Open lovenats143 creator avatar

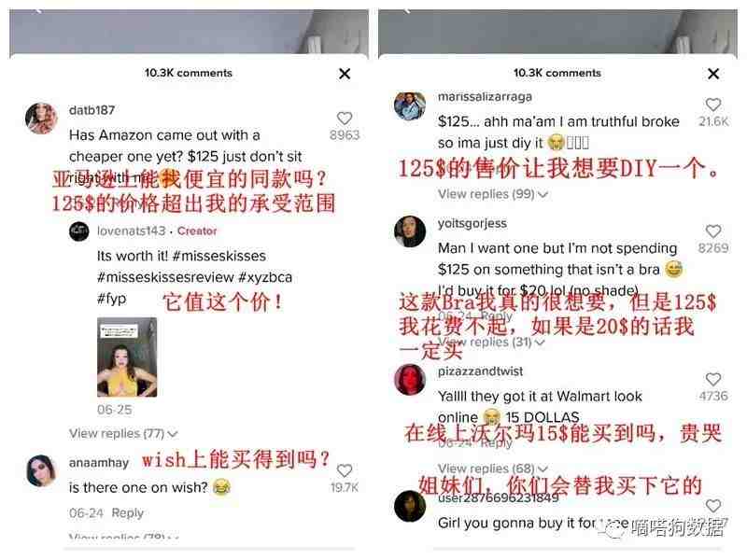pos(79,231)
